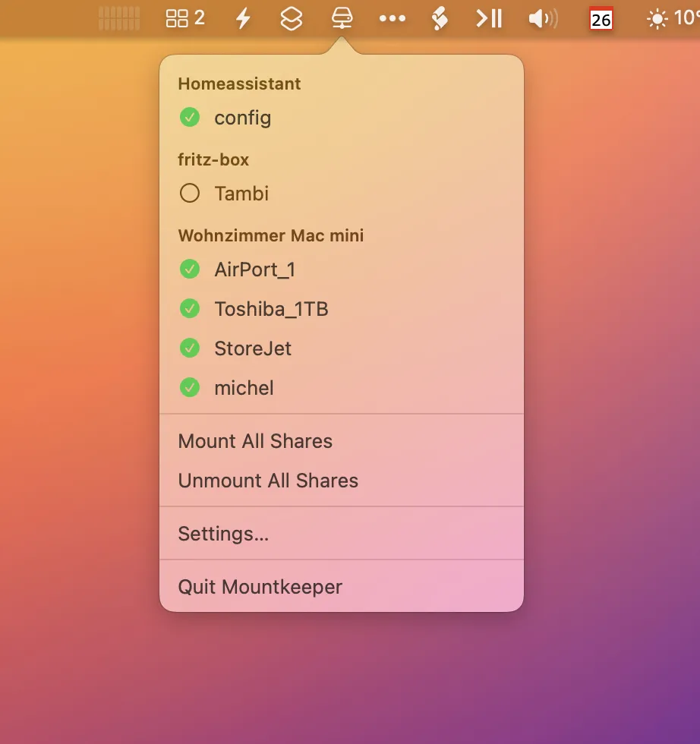Open Settings… from the menu

point(223,534)
